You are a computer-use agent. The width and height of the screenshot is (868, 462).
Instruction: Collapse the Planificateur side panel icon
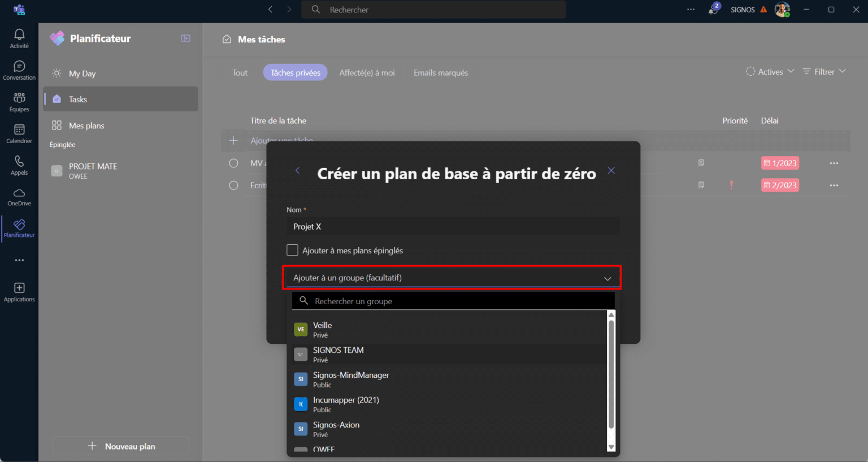pyautogui.click(x=185, y=38)
